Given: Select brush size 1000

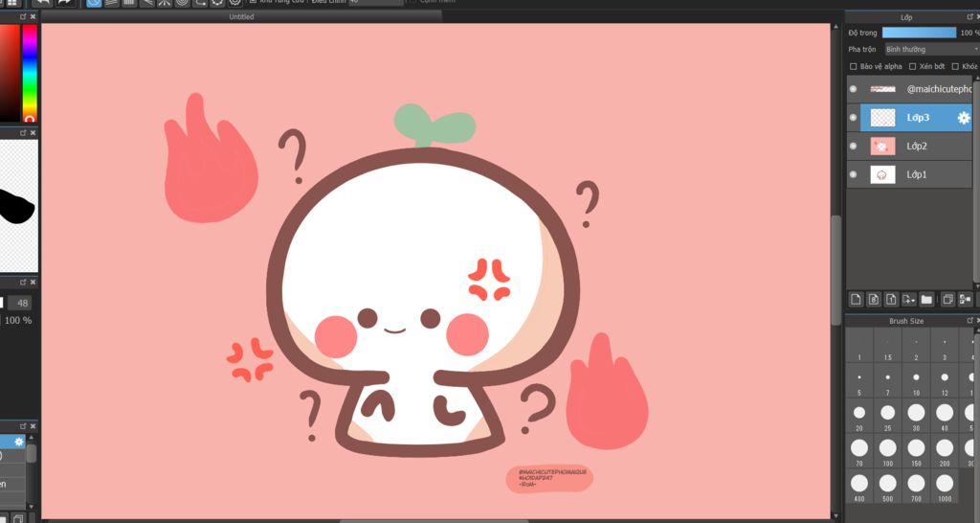Looking at the screenshot, I should pyautogui.click(x=945, y=486).
